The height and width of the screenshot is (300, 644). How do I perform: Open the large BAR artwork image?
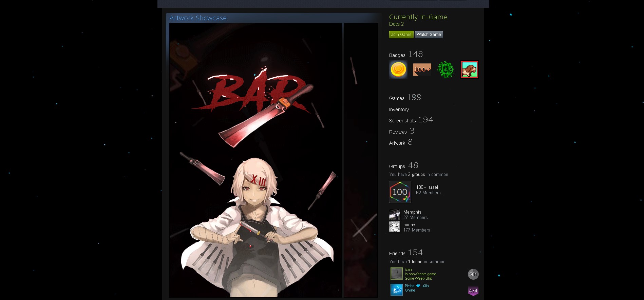255,160
